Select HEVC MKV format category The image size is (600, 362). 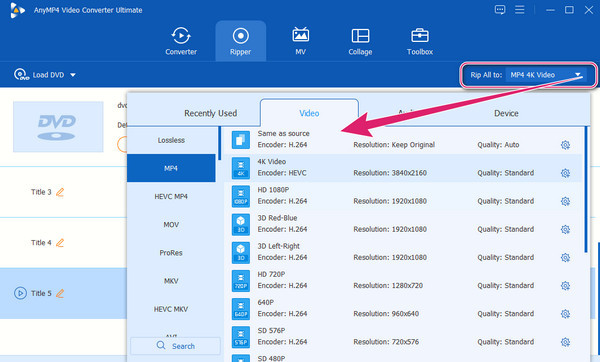coord(171,309)
